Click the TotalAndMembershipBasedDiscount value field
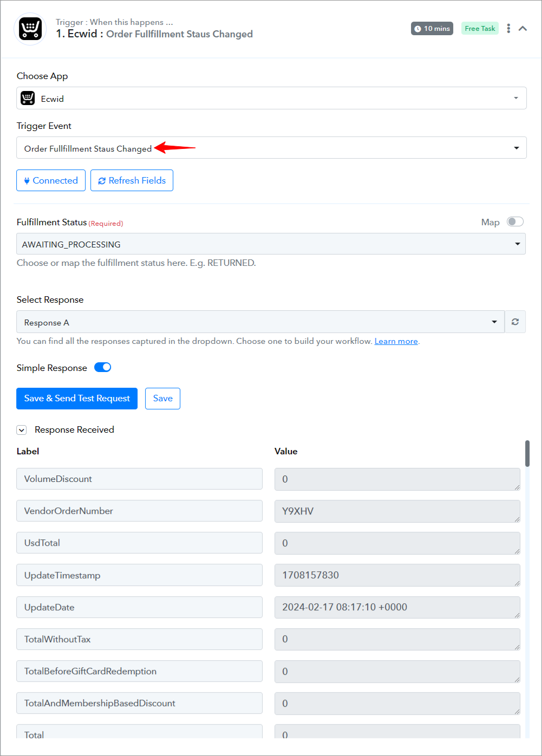The width and height of the screenshot is (542, 756). pos(397,703)
